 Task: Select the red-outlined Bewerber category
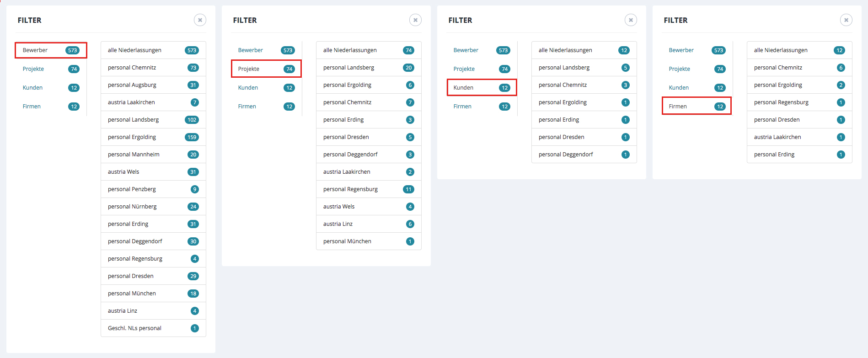[x=51, y=50]
